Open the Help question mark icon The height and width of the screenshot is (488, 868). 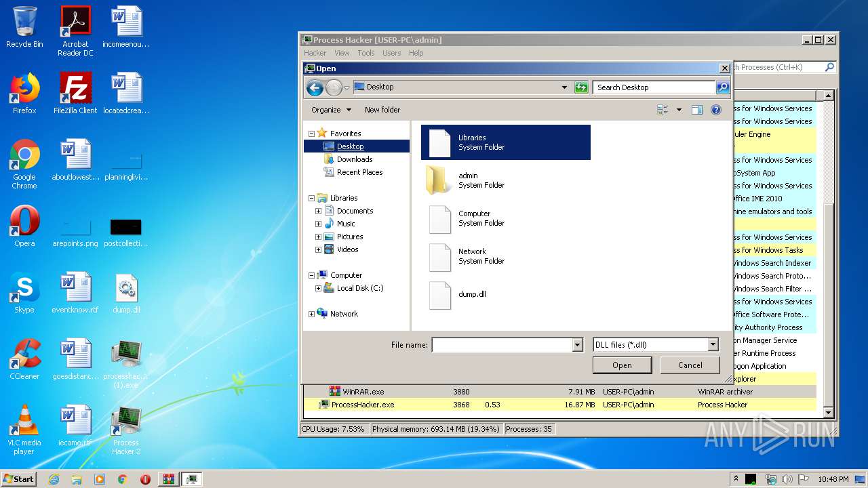715,110
